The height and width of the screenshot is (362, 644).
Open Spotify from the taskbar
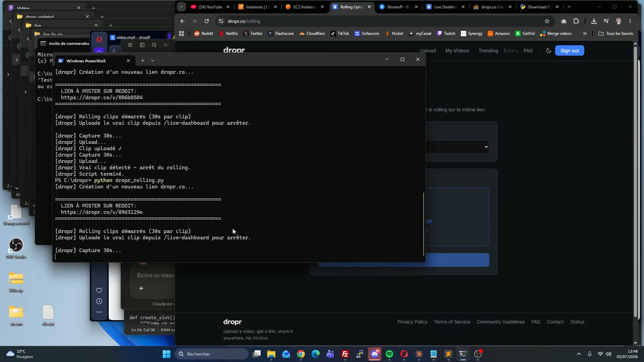[389, 354]
